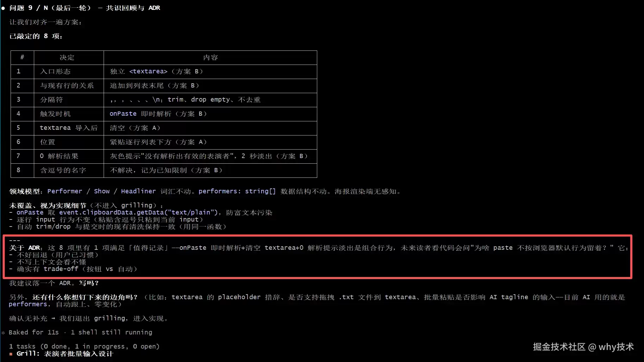Click the 1 shell still running status

111,332
